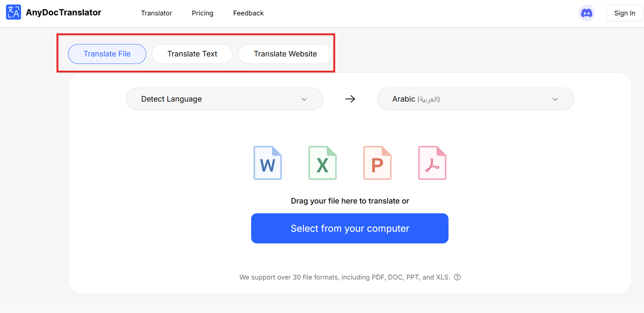The height and width of the screenshot is (313, 644).
Task: Click the PDF file icon
Action: 432,163
